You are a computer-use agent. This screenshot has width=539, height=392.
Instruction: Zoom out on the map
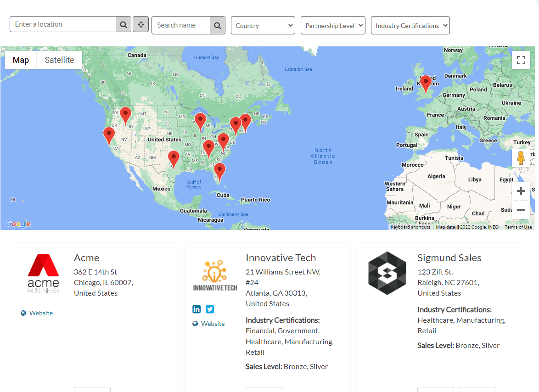coord(521,210)
